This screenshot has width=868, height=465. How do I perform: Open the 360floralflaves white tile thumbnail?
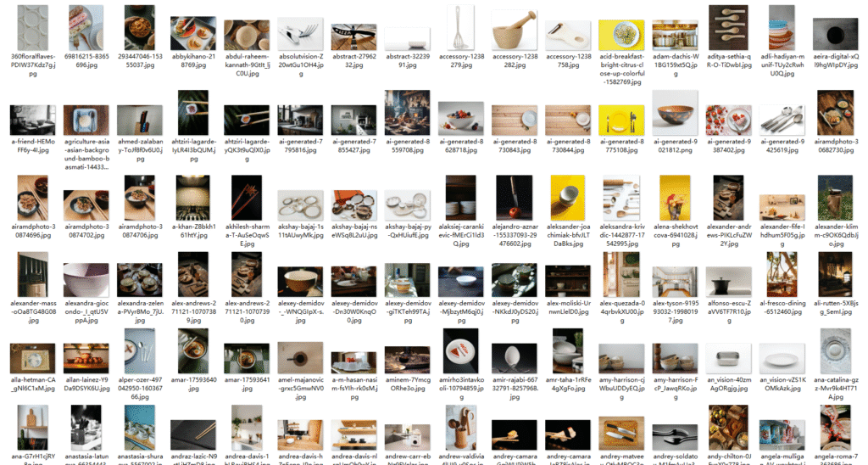[33, 28]
